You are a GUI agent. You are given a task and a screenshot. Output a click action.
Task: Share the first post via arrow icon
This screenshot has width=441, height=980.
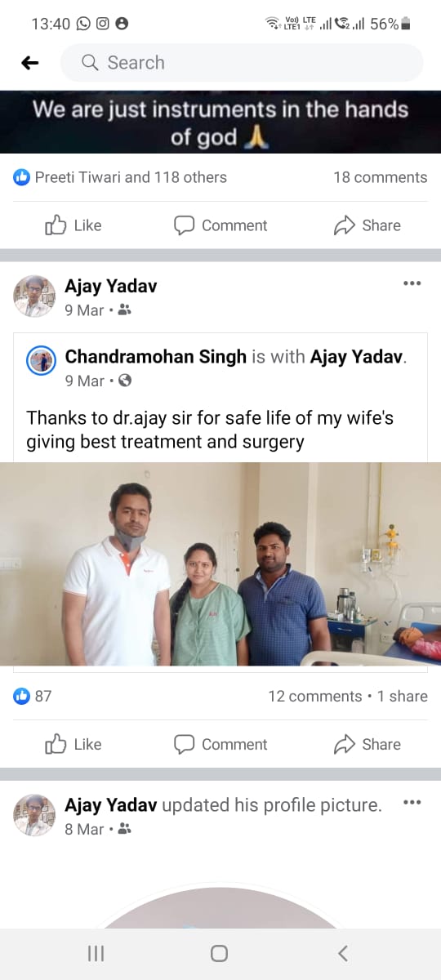(x=367, y=225)
